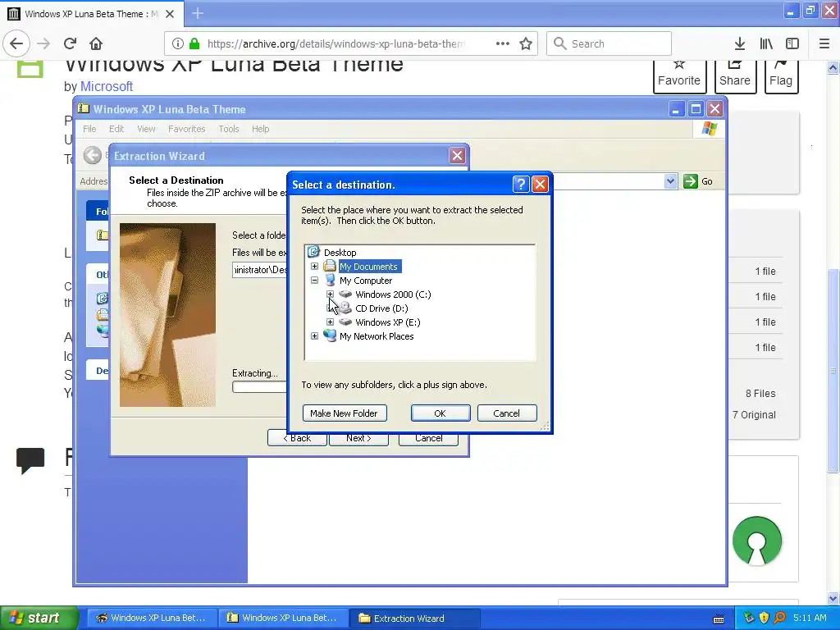The image size is (840, 630).
Task: Click the help question mark in destination dialog
Action: click(x=521, y=185)
